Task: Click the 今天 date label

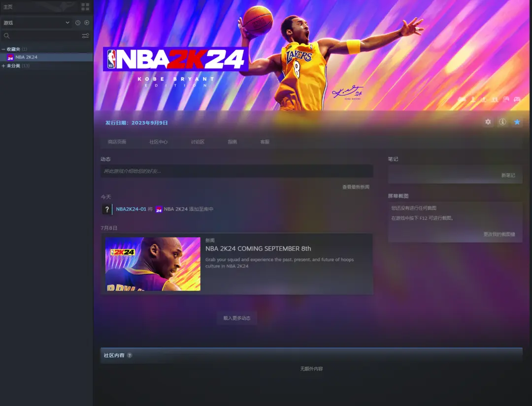Action: (106, 197)
